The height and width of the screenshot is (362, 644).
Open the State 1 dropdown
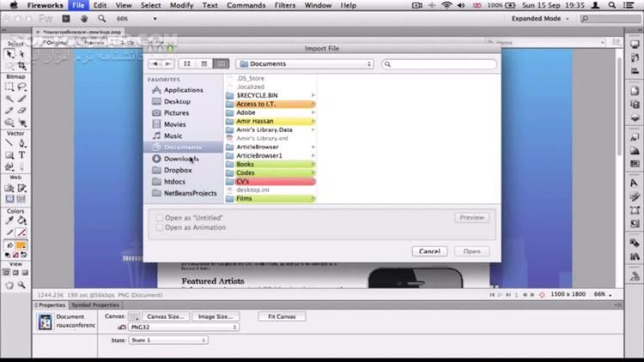click(x=167, y=340)
